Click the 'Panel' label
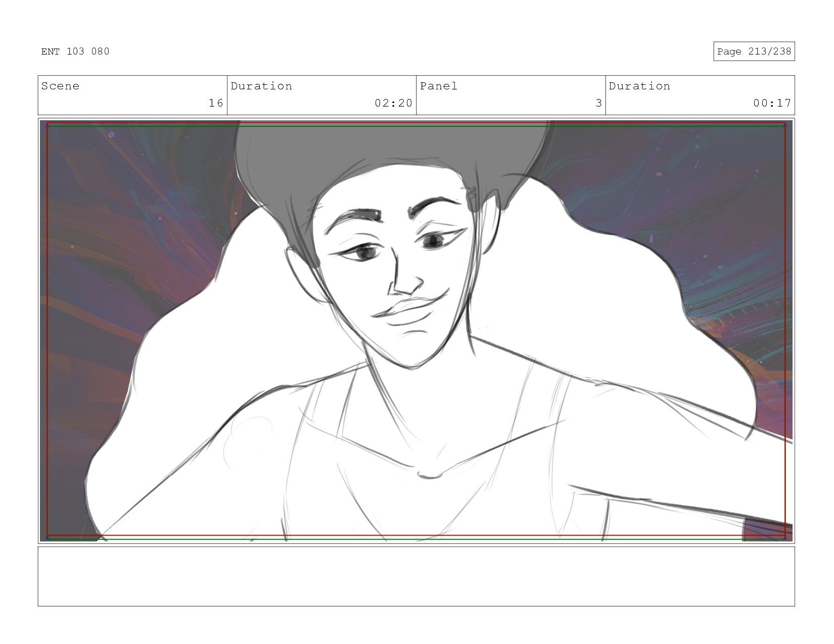The width and height of the screenshot is (834, 644). [439, 86]
